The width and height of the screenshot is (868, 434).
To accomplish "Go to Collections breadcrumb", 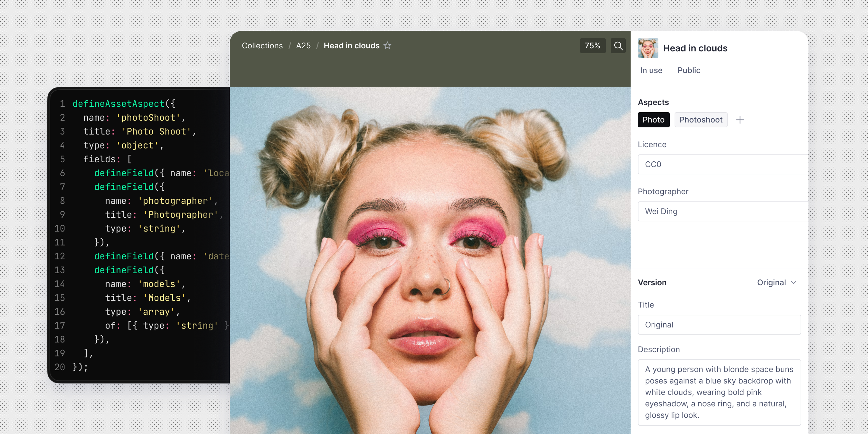I will 262,45.
